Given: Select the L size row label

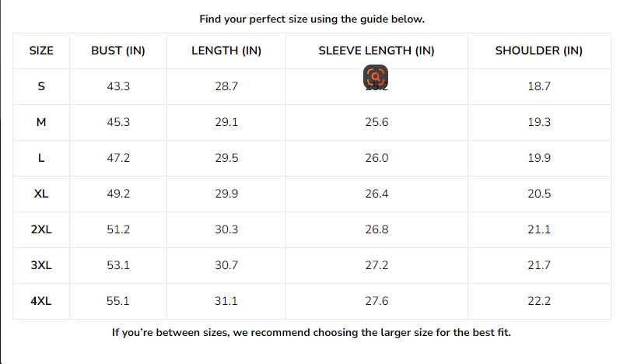Looking at the screenshot, I should coord(41,158).
